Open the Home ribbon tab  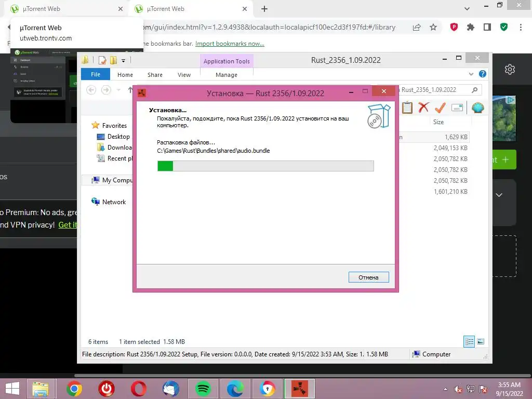[125, 75]
